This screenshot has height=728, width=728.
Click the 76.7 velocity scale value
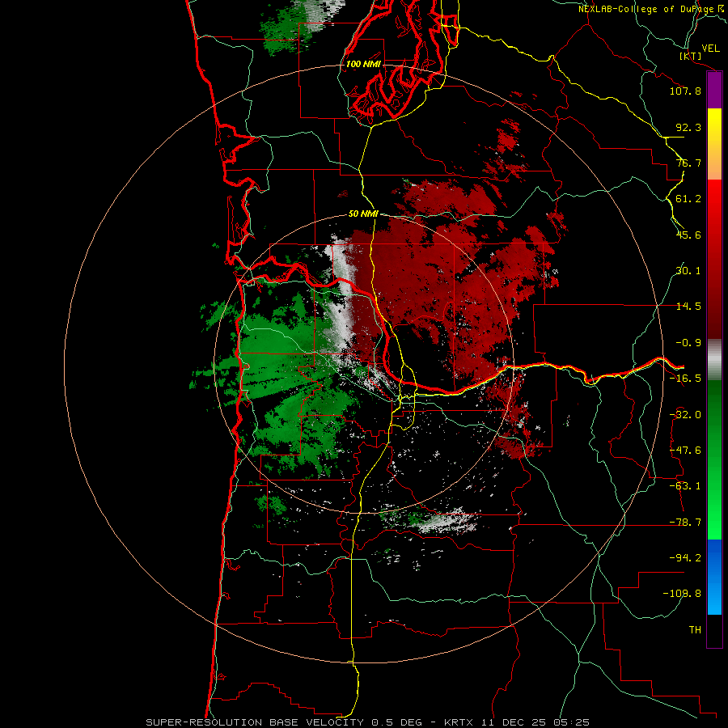[688, 163]
